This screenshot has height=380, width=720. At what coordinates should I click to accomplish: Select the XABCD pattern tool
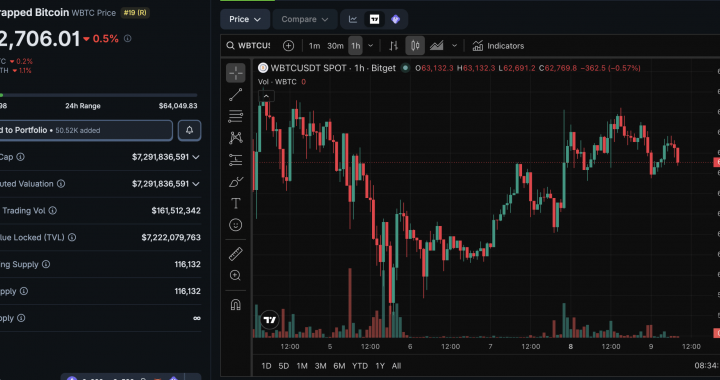236,138
